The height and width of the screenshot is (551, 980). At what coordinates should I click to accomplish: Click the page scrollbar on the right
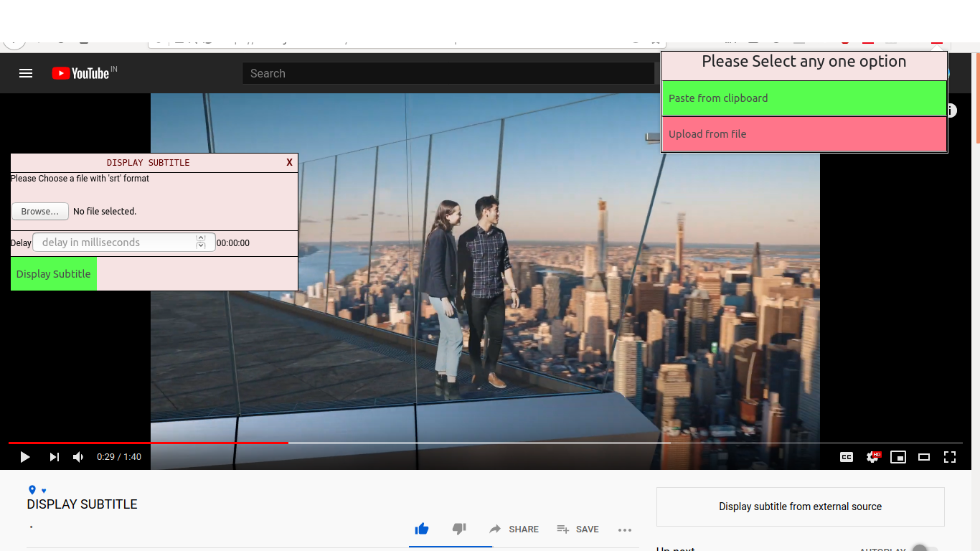[976, 97]
